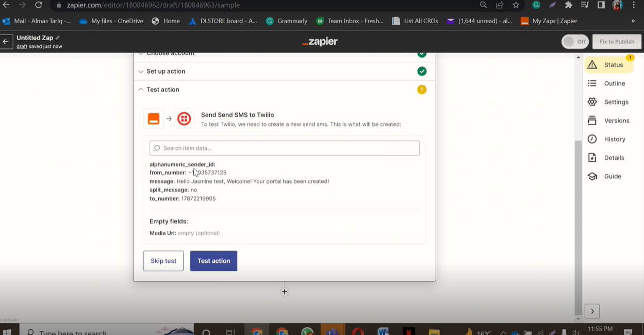Click the Fix to Publish button

point(617,42)
